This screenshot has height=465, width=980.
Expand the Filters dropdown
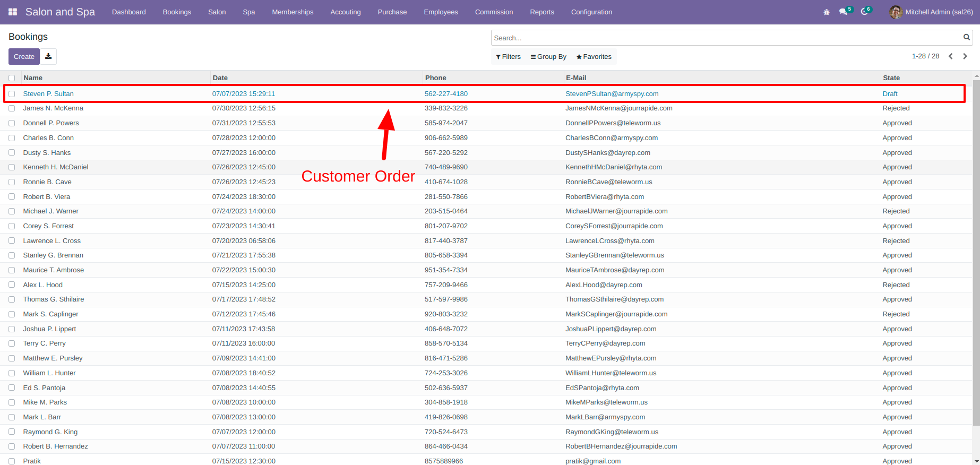point(508,57)
